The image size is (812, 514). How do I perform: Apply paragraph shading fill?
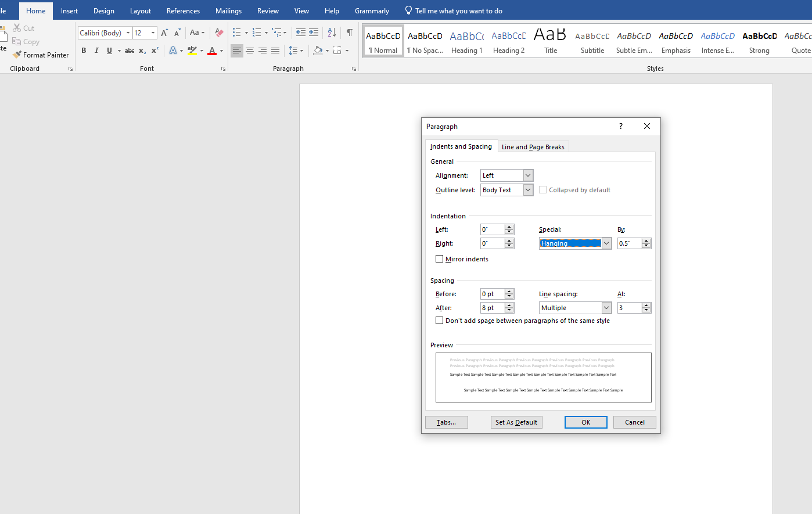click(x=318, y=51)
